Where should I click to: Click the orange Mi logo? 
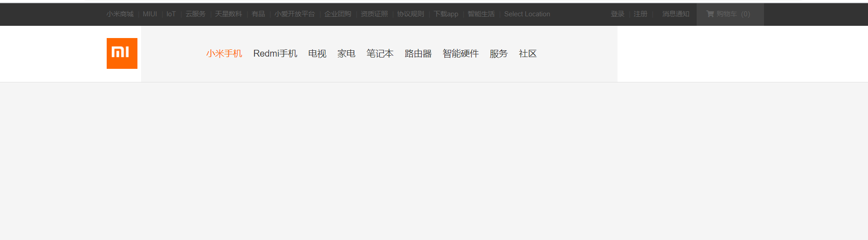point(122,53)
